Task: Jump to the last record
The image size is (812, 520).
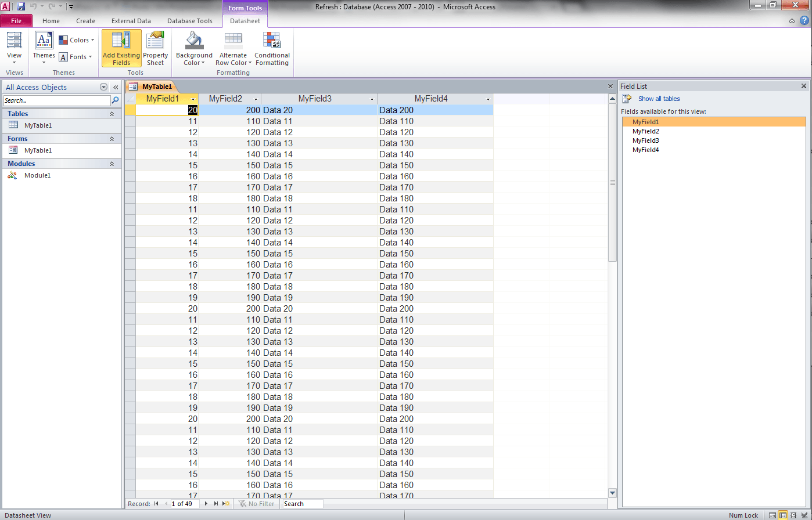Action: click(216, 504)
